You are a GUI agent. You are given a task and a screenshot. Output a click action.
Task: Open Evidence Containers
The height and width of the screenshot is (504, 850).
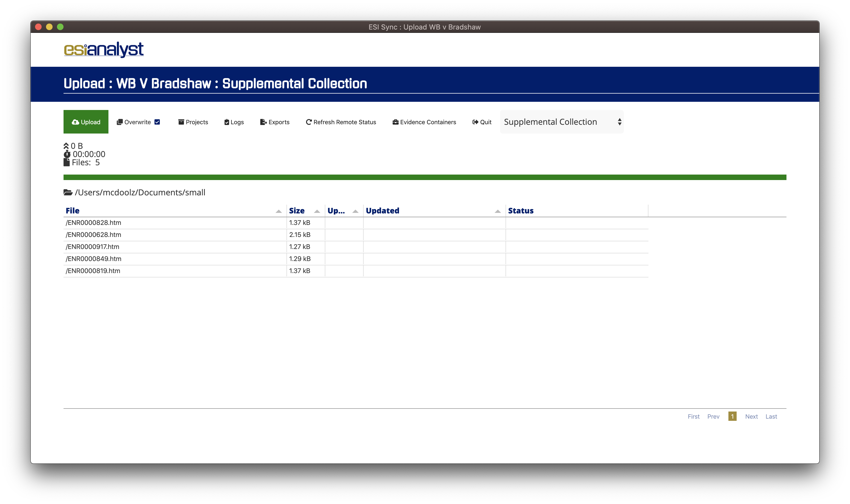pyautogui.click(x=424, y=122)
